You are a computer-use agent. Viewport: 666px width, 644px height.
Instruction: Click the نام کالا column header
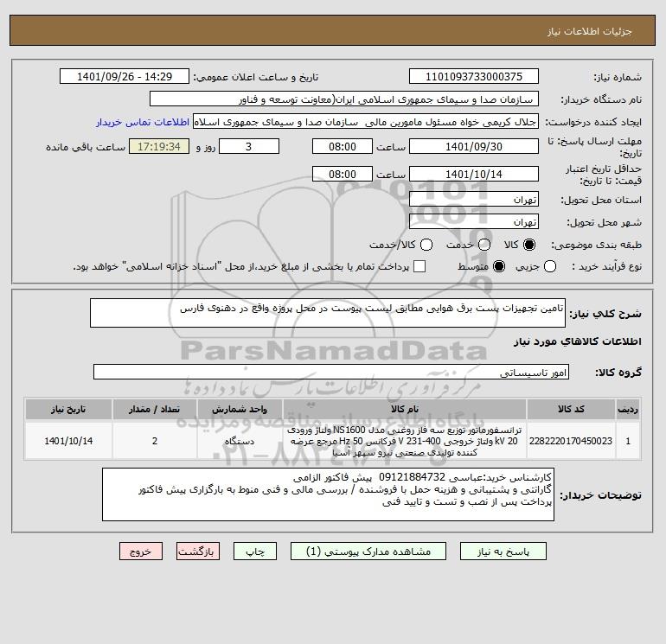coord(405,409)
